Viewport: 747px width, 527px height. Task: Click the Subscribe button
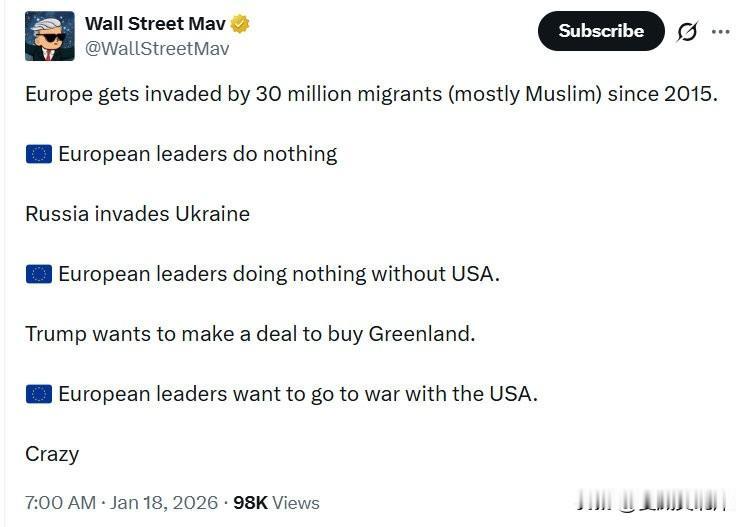click(x=601, y=32)
